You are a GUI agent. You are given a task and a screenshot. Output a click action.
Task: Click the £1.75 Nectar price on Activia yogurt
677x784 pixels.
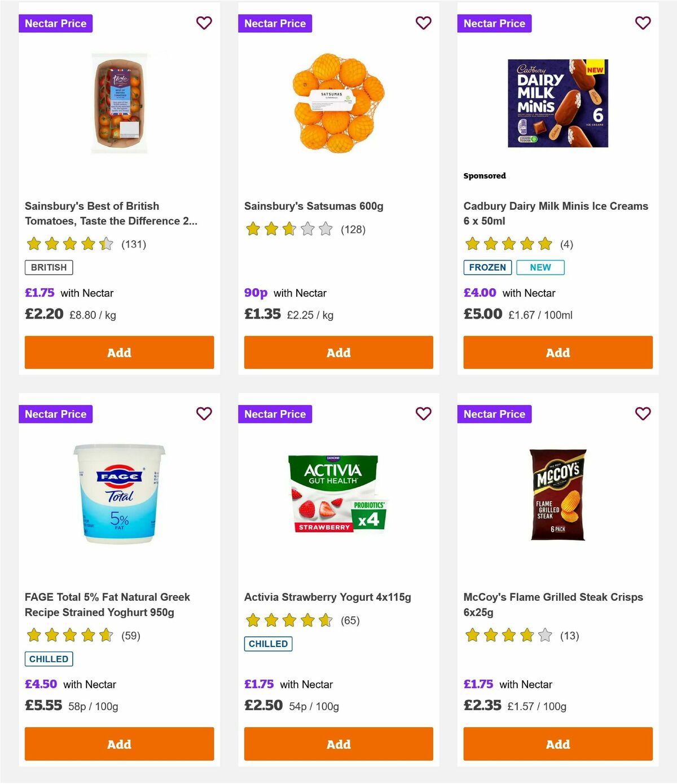[259, 684]
